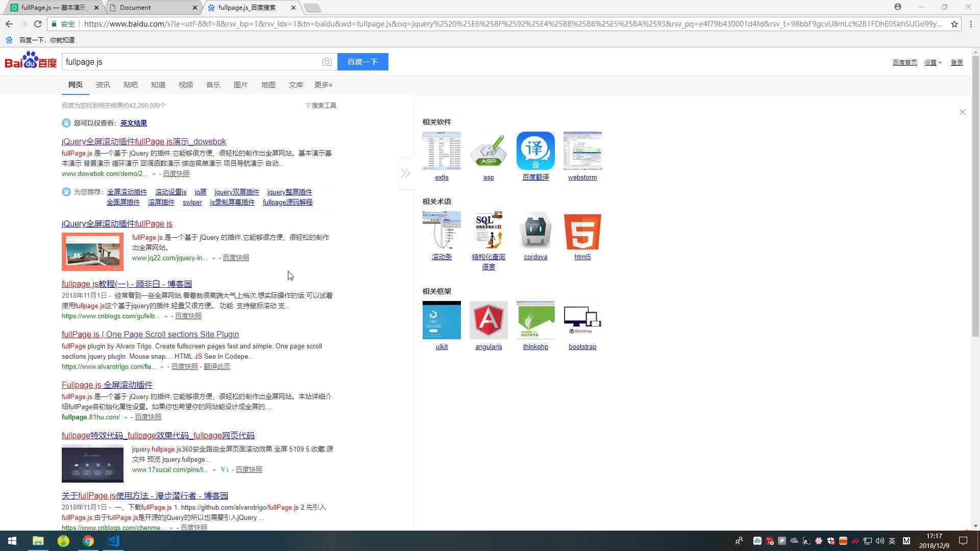Viewport: 980px width, 551px height.
Task: Expand dropdown arrow next to fullpage.81hu.com result
Action: [126, 418]
